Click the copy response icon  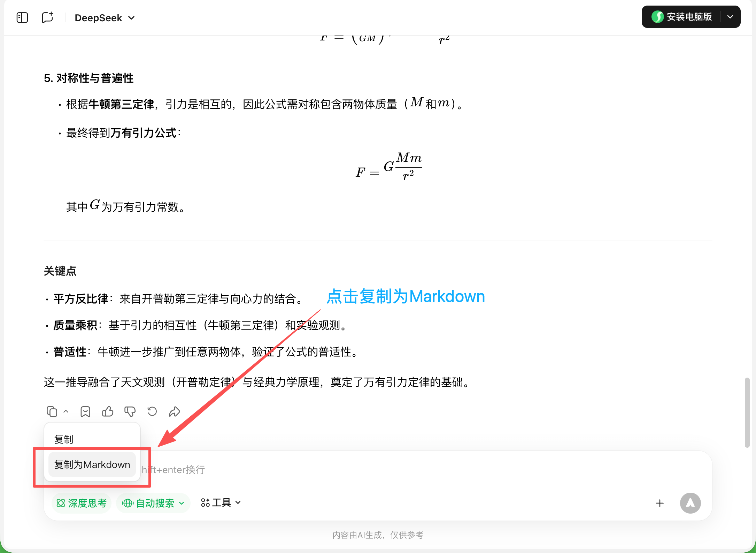52,412
